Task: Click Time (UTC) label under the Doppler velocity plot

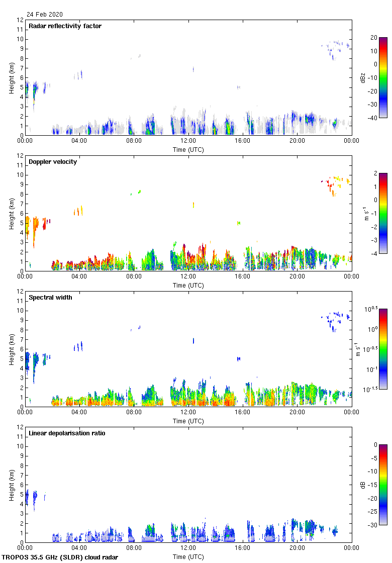Action: pyautogui.click(x=188, y=285)
